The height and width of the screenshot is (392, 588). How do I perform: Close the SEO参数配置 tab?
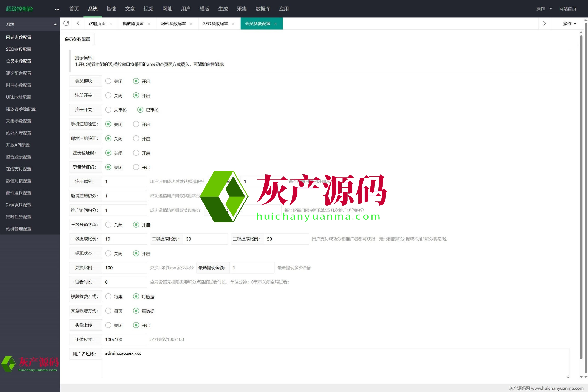pos(233,24)
